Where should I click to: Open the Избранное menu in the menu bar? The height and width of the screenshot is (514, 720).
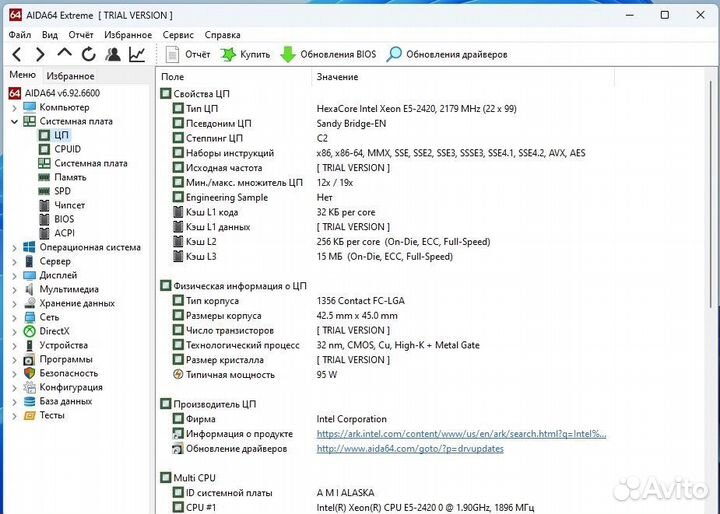[128, 35]
